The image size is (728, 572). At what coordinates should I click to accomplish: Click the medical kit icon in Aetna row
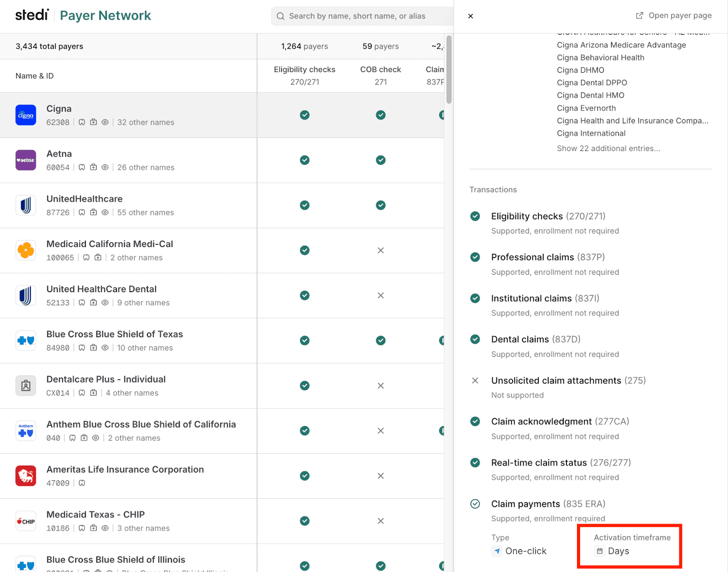point(93,167)
